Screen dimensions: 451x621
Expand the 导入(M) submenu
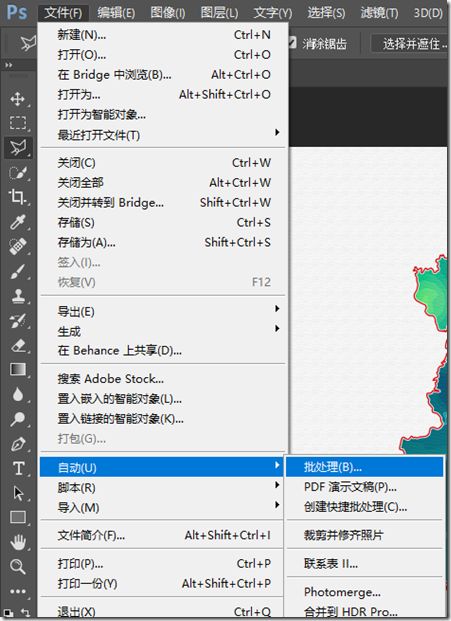[162, 507]
